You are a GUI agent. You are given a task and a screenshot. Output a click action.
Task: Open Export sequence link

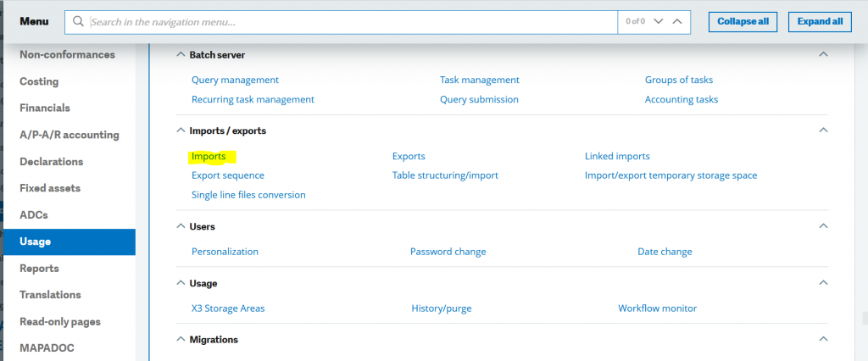228,175
